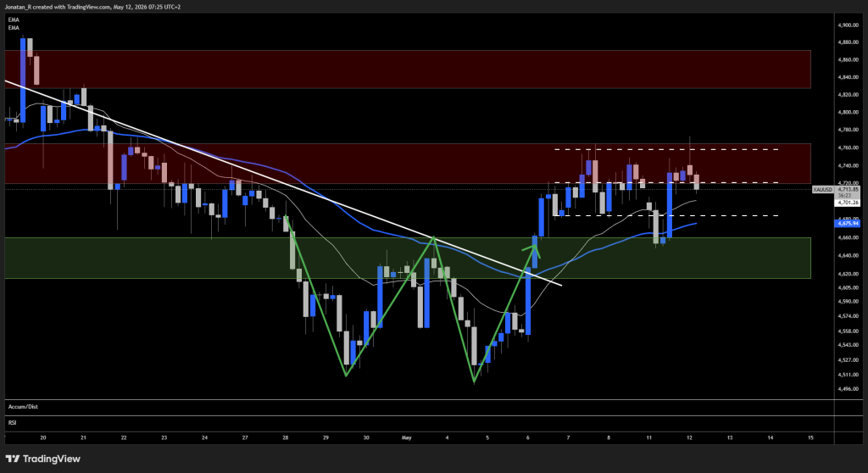
Task: Select the white descending trendline drawing
Action: 283,183
